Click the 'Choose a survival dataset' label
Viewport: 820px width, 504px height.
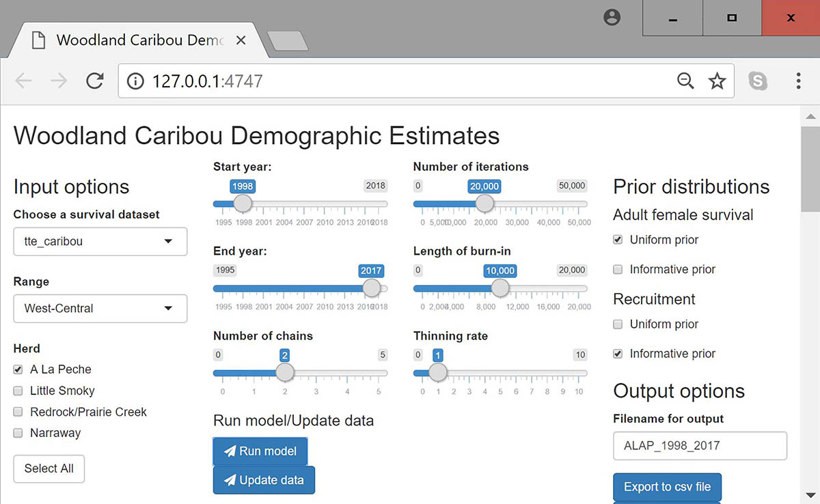86,214
